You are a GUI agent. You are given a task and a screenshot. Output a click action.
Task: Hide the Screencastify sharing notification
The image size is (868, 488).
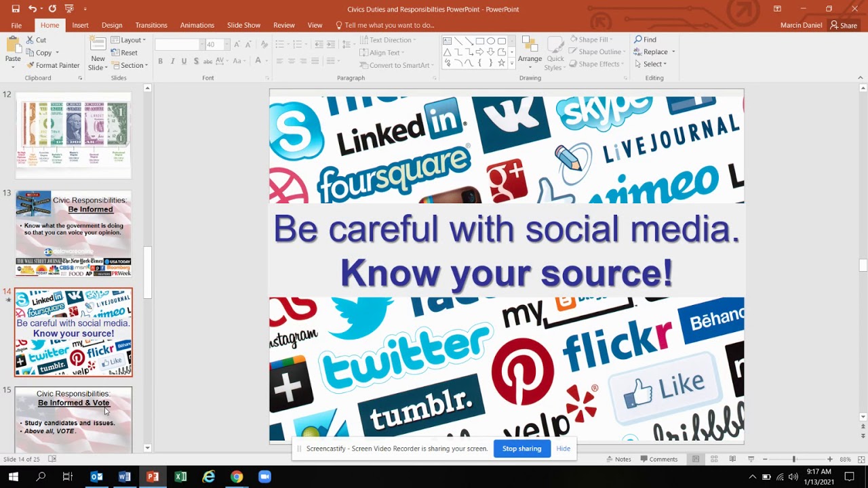(x=563, y=449)
